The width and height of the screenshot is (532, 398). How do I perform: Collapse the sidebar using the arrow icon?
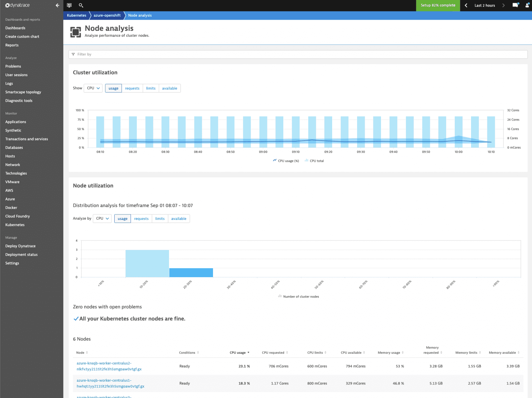tap(57, 5)
